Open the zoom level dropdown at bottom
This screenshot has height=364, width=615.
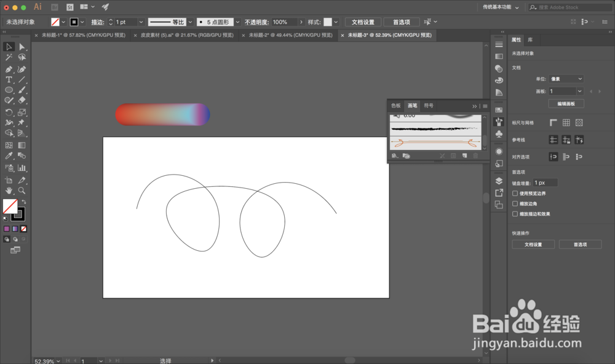(x=58, y=361)
